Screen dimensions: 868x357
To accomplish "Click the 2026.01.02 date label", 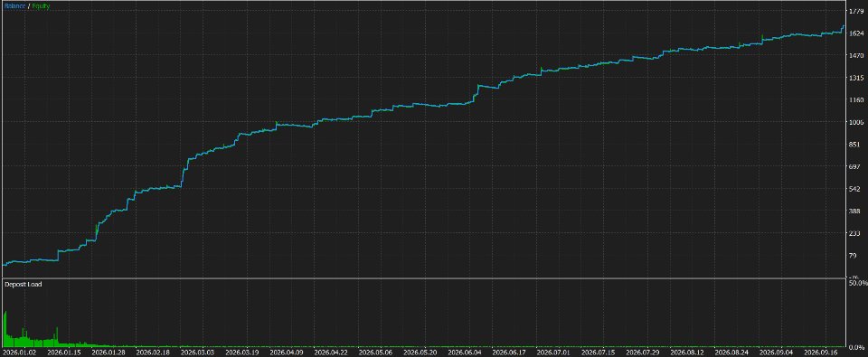I will 19,352.
